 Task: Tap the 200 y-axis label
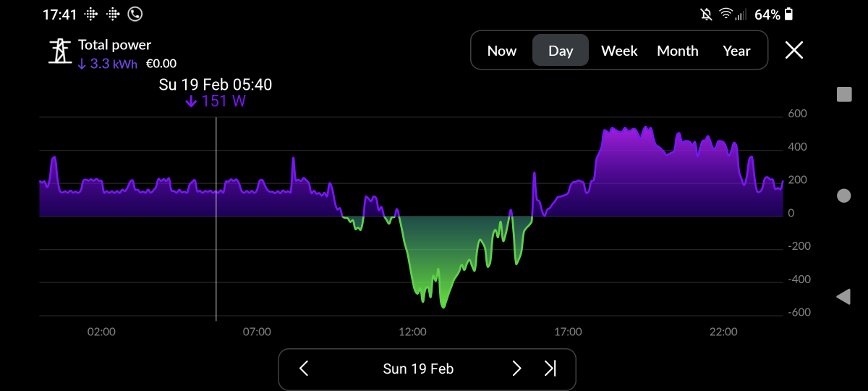click(x=798, y=180)
